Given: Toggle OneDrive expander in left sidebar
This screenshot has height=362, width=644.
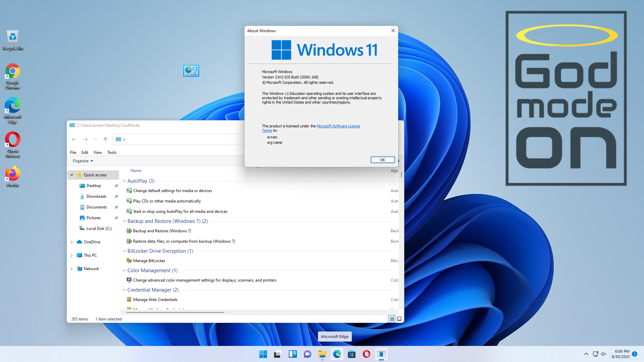Looking at the screenshot, I should click(72, 242).
